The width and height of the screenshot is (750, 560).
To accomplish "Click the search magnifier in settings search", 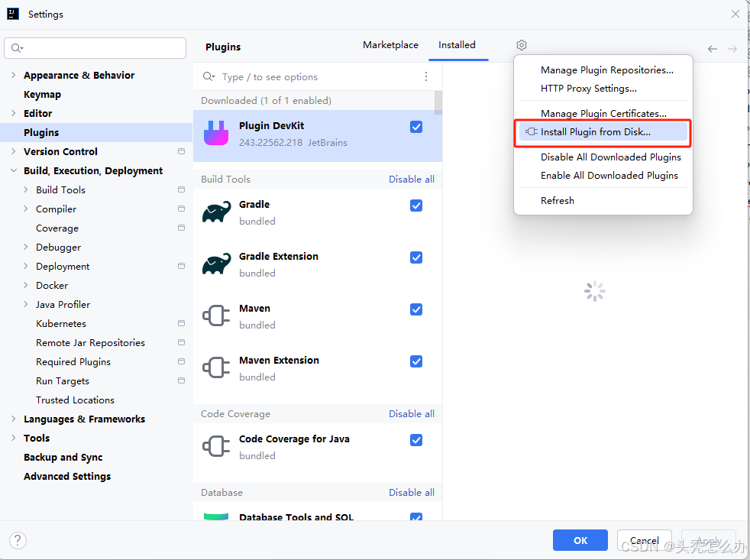I will point(17,48).
